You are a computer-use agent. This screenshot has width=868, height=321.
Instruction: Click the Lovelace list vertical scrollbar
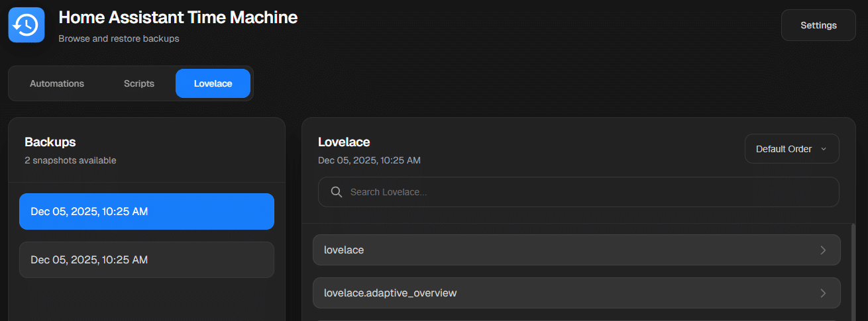pos(853,271)
